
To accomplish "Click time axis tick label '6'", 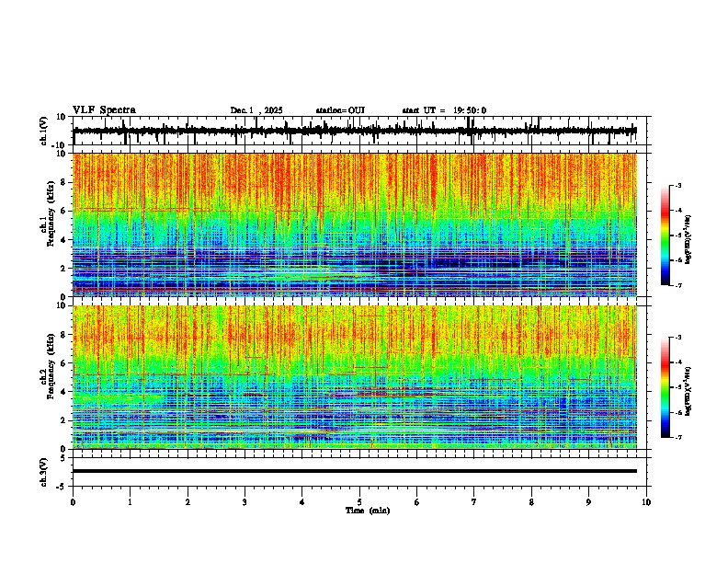I will point(417,502).
